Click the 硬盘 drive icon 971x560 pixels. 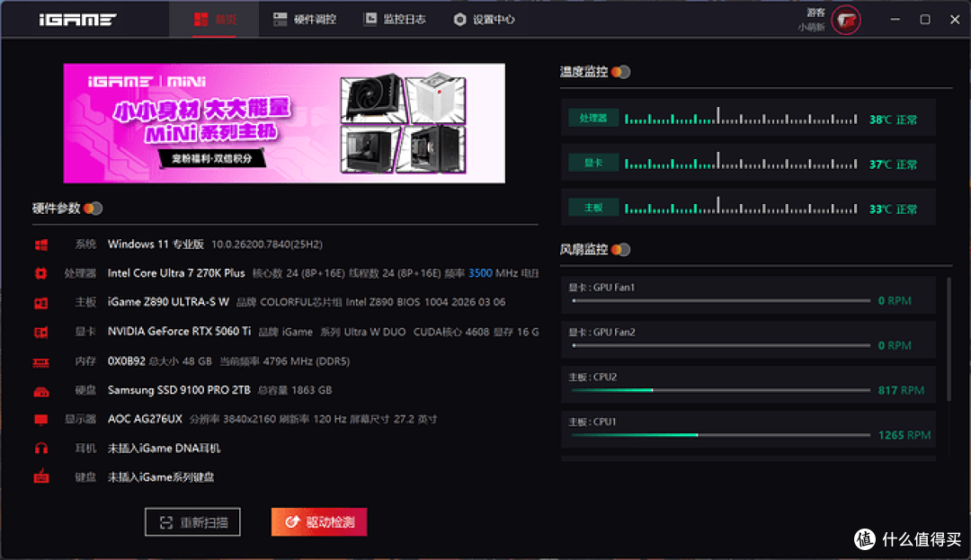[x=40, y=391]
